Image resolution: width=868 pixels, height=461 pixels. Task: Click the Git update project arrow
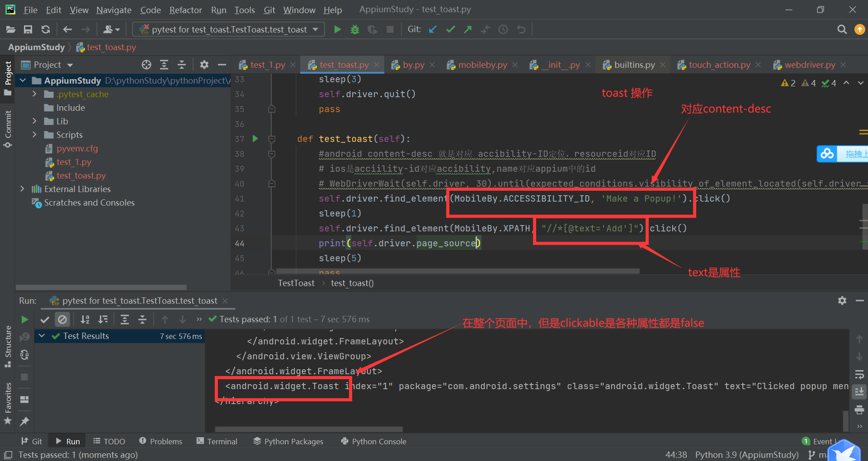(433, 29)
